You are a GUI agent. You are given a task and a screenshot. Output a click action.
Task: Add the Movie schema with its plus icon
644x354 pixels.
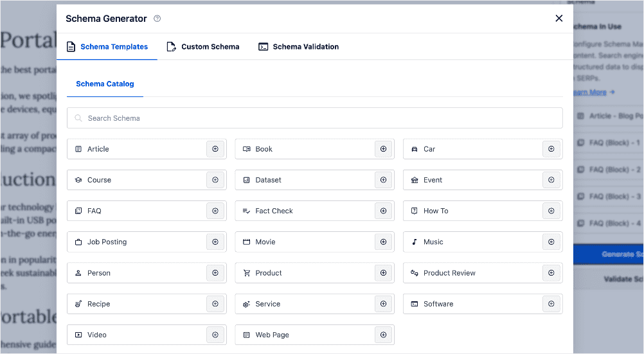pos(383,242)
